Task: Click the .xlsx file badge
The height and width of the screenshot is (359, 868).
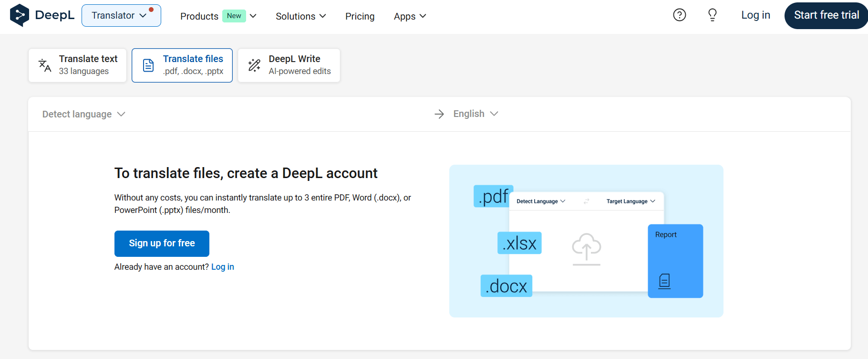Action: pos(519,243)
